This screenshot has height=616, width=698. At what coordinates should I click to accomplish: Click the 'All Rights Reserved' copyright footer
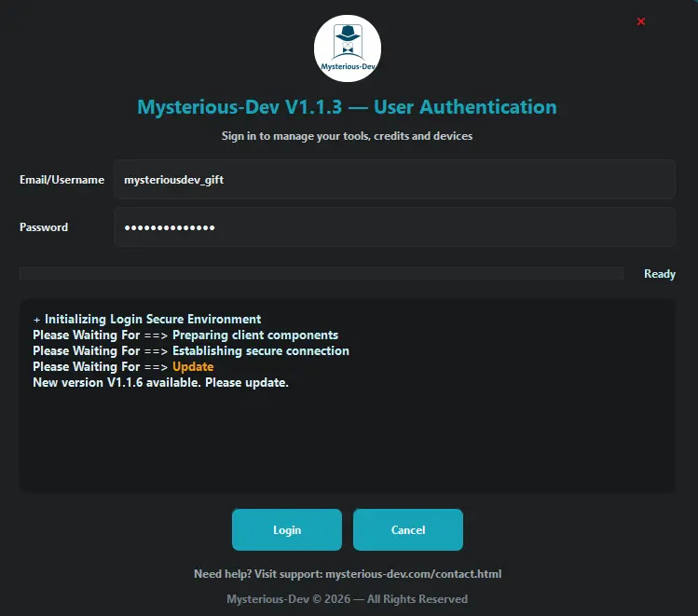[347, 599]
